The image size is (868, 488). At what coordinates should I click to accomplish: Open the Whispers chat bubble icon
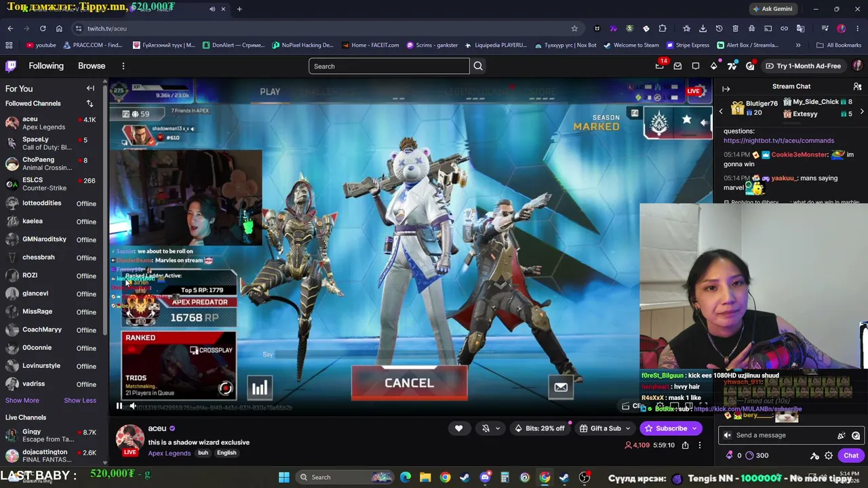(696, 66)
